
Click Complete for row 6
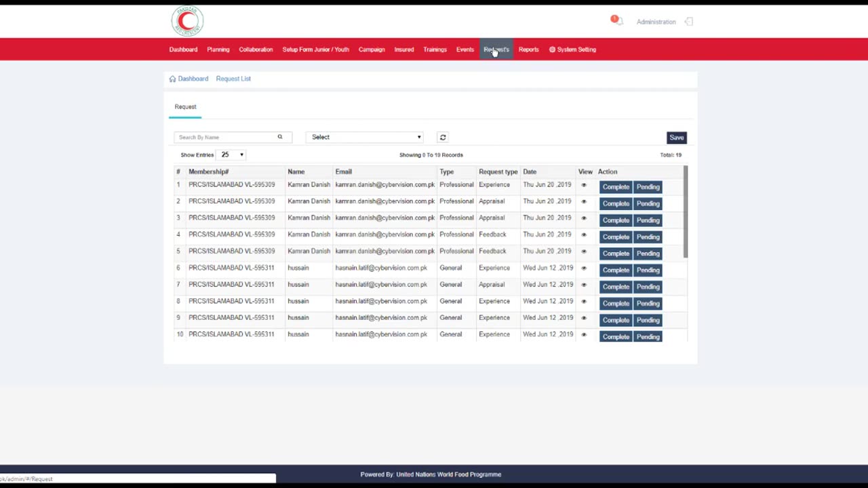[x=616, y=270]
